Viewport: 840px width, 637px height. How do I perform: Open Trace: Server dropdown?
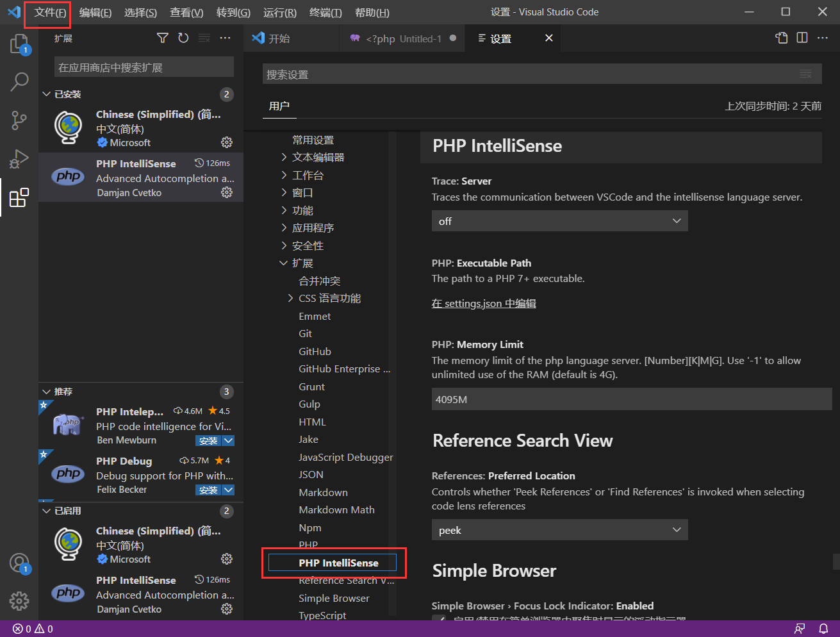[x=559, y=221]
